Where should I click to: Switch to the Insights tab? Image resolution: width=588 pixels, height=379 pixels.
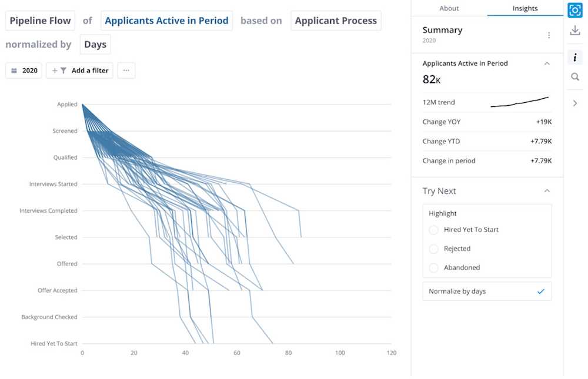[525, 8]
